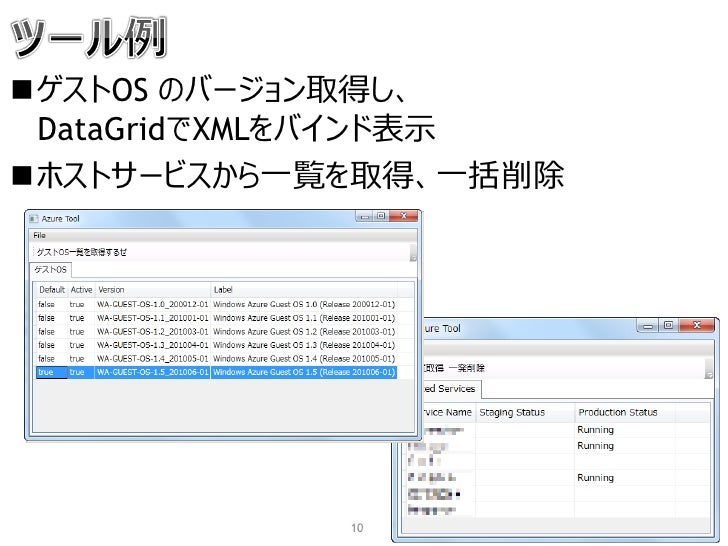Select the WA-GUEST-OS-1.1_201001-01 row

click(x=216, y=318)
